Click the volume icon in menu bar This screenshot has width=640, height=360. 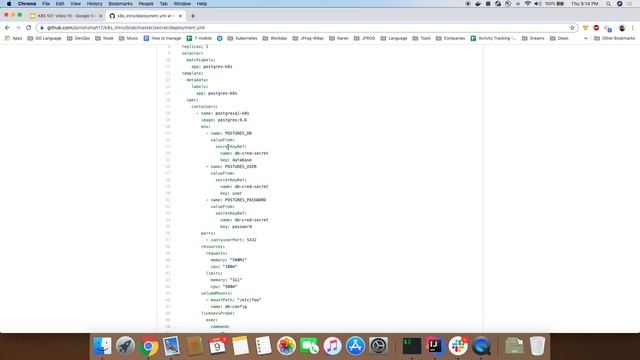pyautogui.click(x=538, y=4)
